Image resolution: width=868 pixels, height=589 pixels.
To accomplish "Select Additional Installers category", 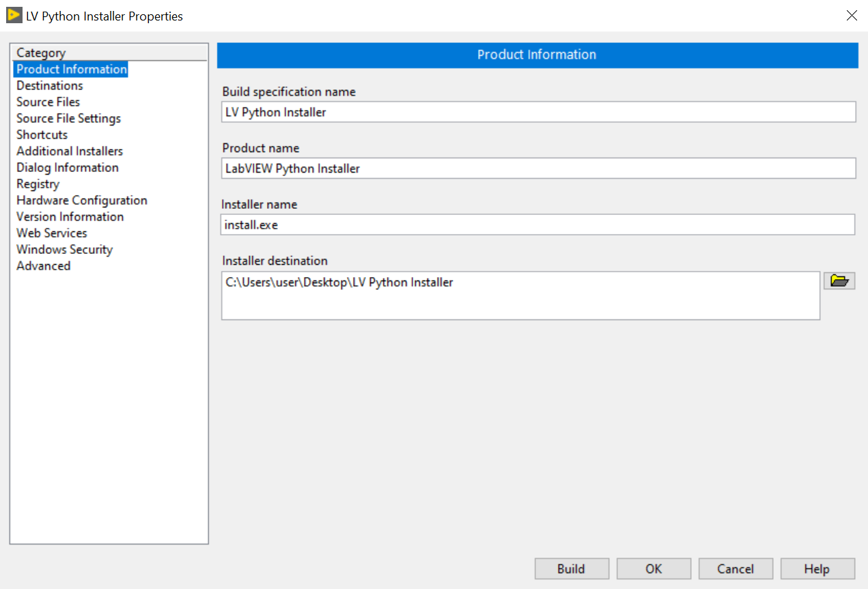I will (x=70, y=151).
